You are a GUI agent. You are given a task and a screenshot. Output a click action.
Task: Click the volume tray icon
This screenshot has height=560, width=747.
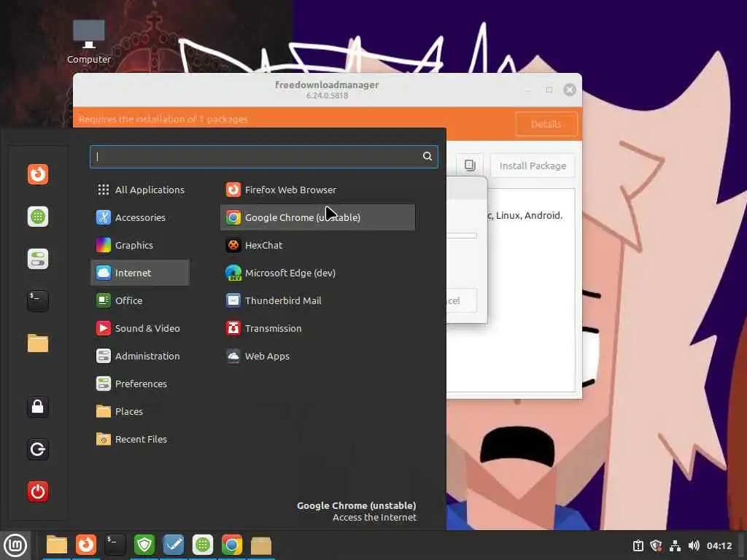click(694, 545)
